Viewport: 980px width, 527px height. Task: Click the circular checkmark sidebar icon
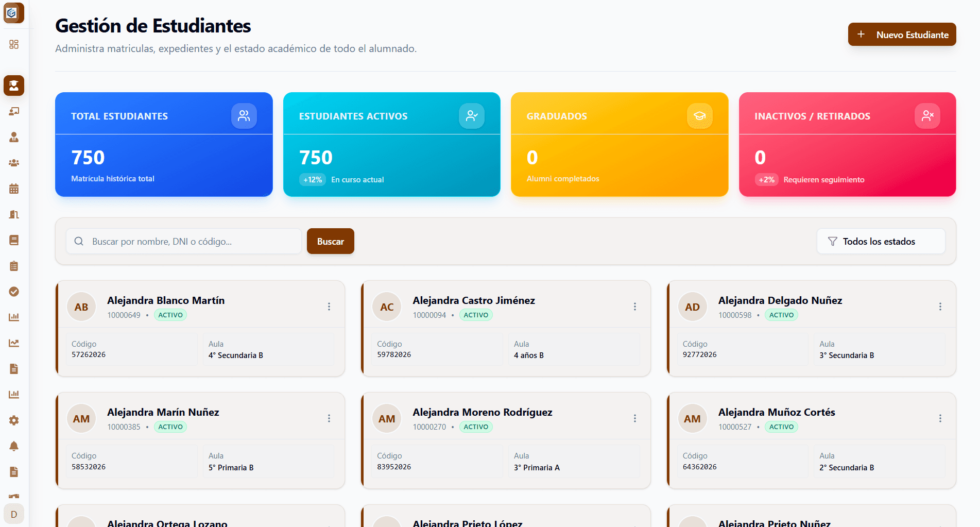[x=14, y=292]
